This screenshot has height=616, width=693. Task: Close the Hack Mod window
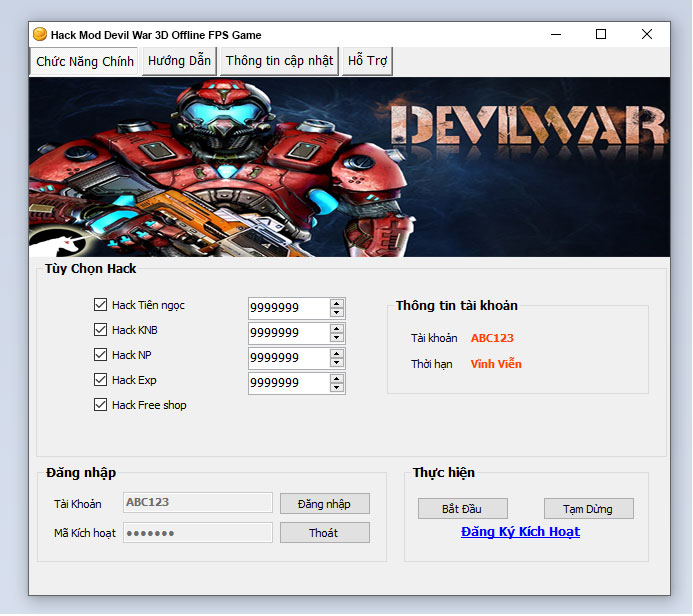647,34
